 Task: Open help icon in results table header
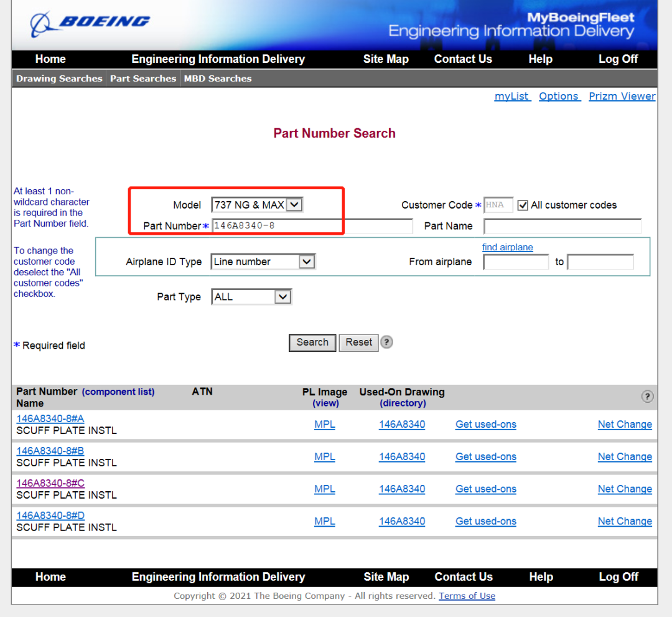pos(647,397)
